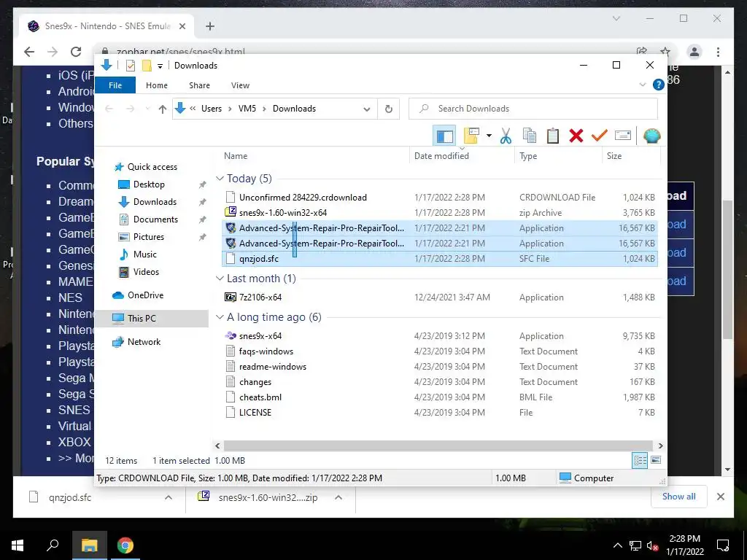Screen dimensions: 747x560
Task: Switch to large icons view in status bar
Action: 656,461
